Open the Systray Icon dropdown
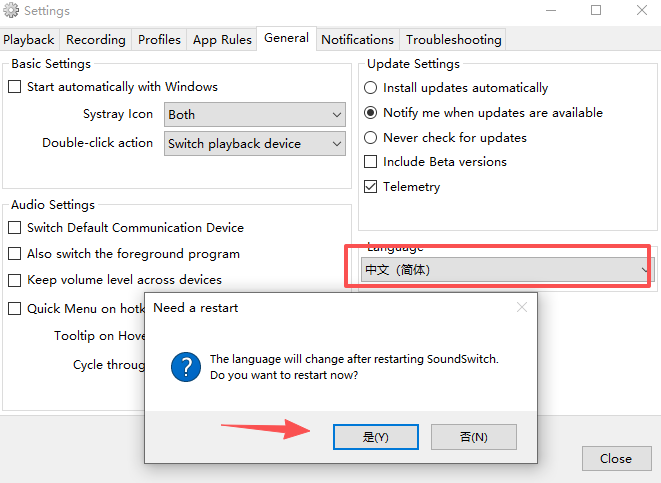 click(255, 115)
